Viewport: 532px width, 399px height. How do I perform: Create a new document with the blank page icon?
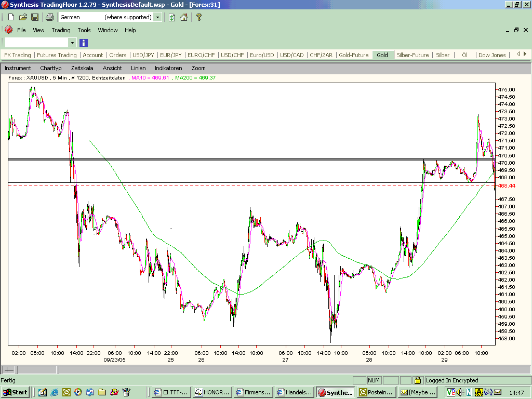(x=11, y=17)
